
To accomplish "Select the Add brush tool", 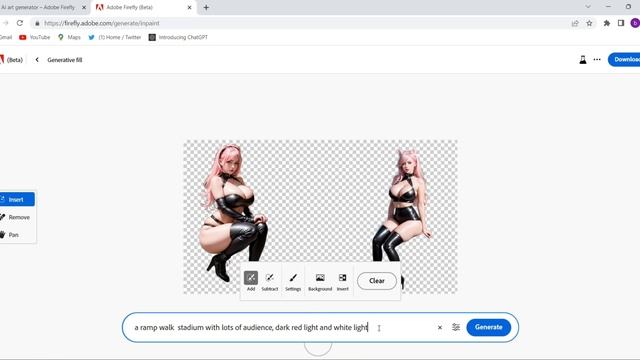I will (251, 281).
